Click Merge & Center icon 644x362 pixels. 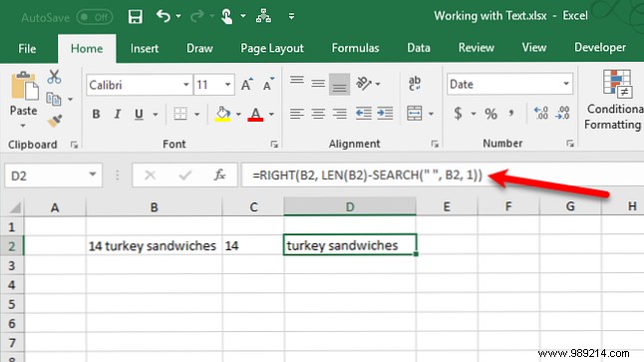click(x=414, y=114)
